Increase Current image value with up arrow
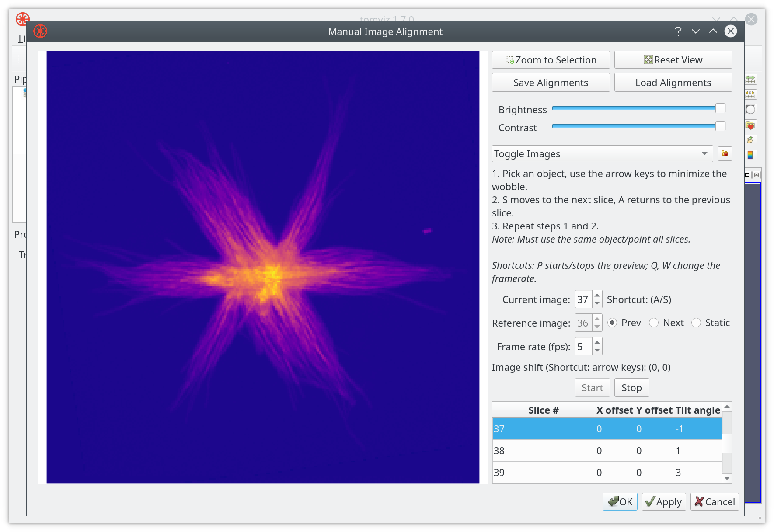 point(597,296)
